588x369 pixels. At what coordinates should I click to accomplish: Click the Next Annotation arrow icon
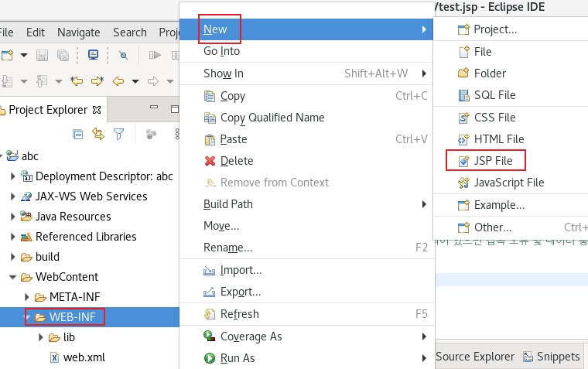point(97,81)
